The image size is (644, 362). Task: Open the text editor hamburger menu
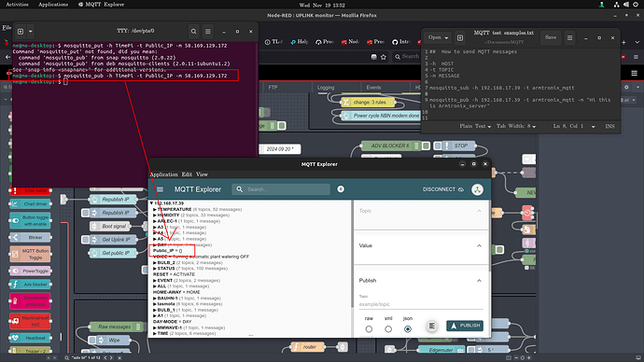[x=569, y=37]
